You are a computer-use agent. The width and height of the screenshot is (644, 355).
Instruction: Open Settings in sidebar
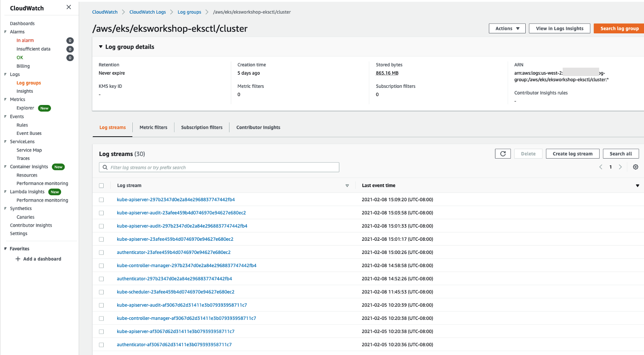[x=18, y=234]
